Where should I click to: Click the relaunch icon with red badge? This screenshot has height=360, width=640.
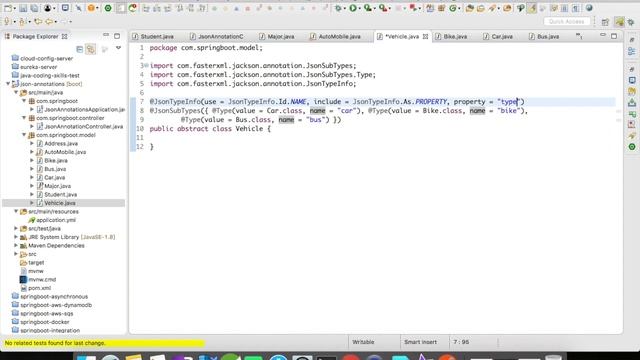[x=133, y=8]
